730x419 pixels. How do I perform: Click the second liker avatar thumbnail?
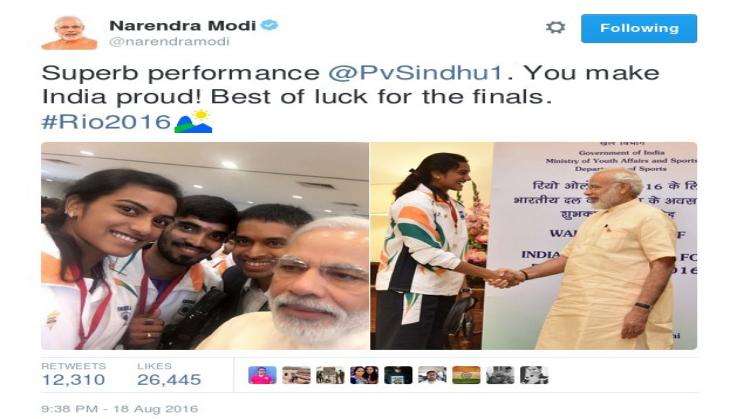tap(296, 375)
